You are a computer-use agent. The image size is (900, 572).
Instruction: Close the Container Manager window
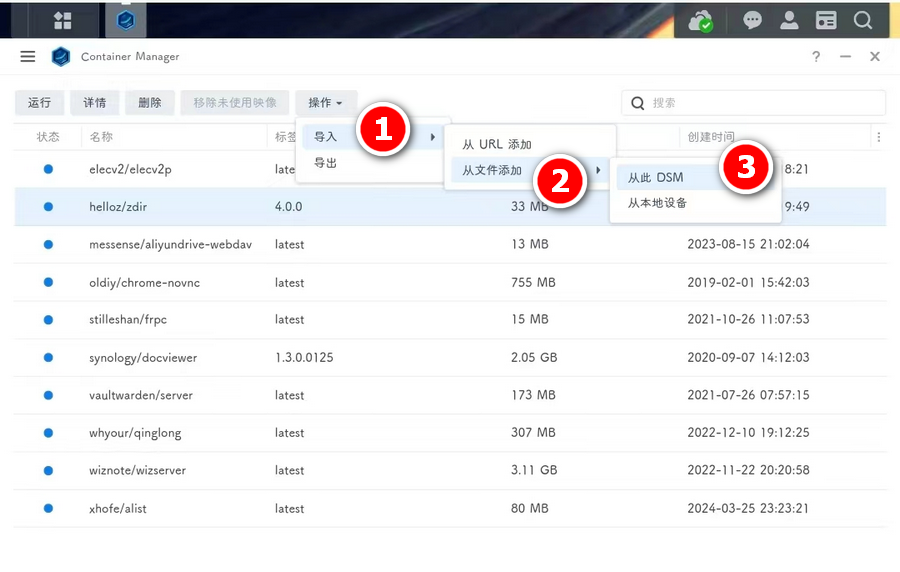tap(875, 56)
